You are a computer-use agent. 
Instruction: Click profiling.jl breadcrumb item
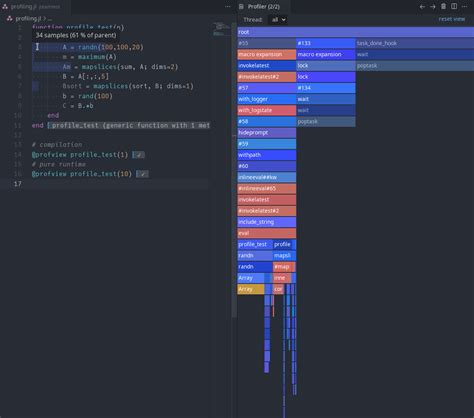pos(28,19)
